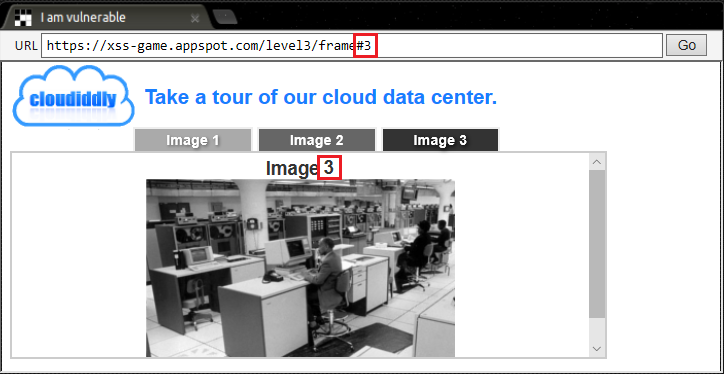Select the Image 3 tab
The width and height of the screenshot is (724, 374).
[x=440, y=140]
